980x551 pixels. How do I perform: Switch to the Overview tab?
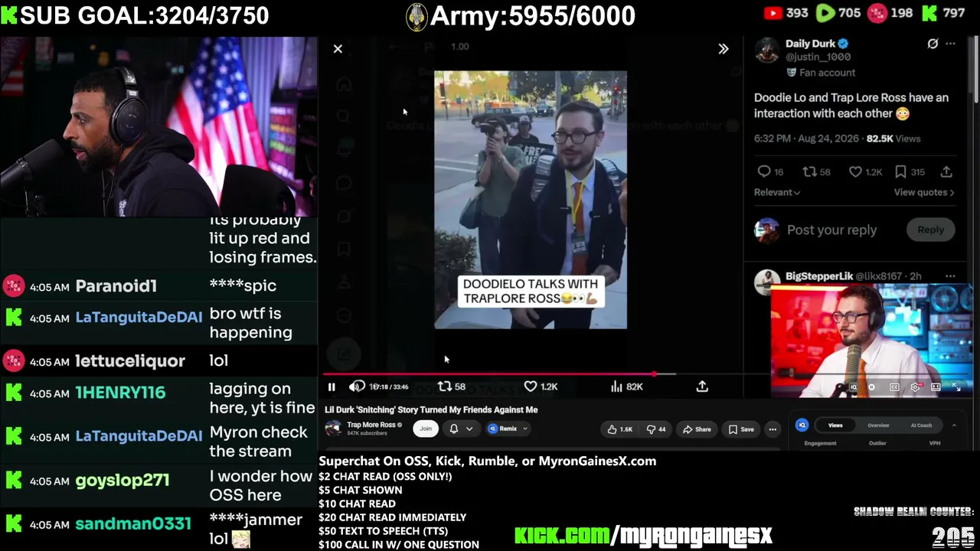point(878,425)
